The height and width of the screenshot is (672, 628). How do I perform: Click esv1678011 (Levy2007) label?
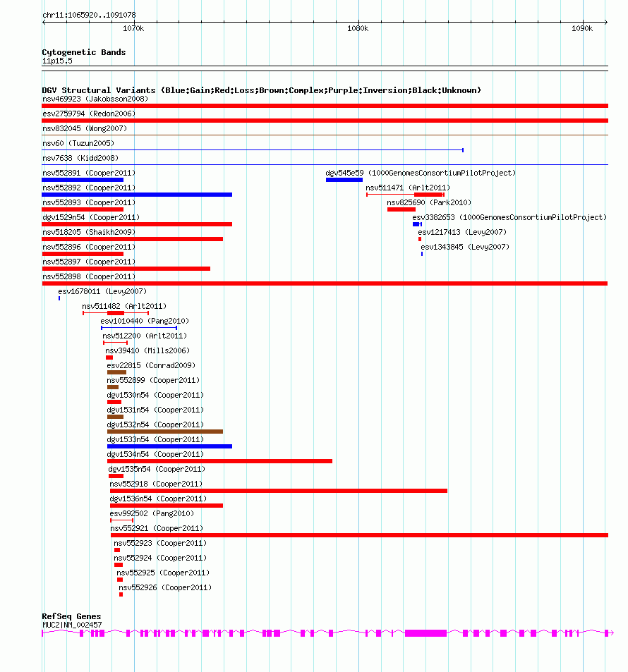102,291
